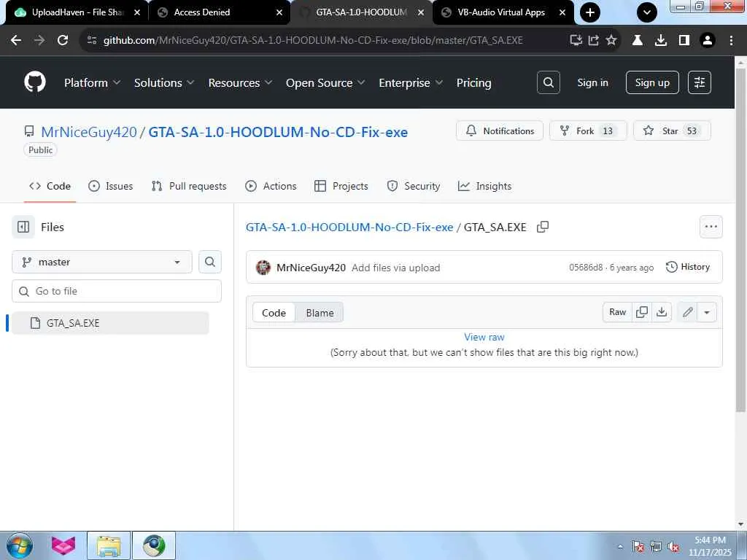
Task: Open a new browser tab
Action: [589, 12]
